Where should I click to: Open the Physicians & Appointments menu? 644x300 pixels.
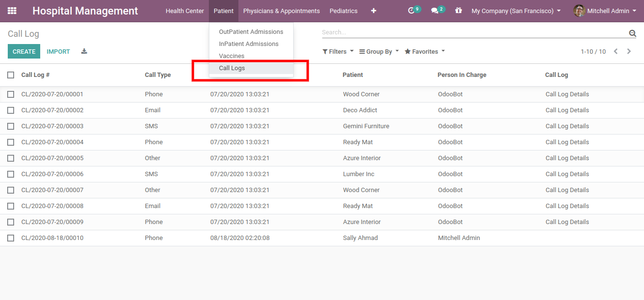282,11
